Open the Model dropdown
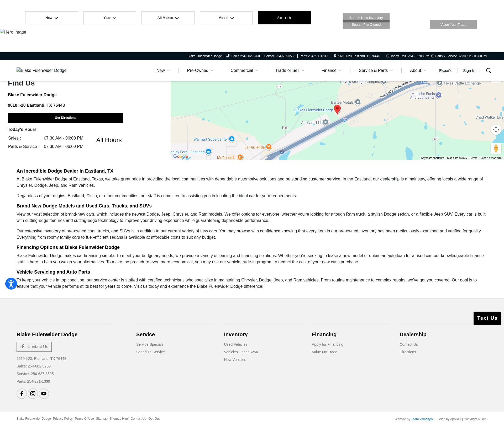 pos(226,18)
